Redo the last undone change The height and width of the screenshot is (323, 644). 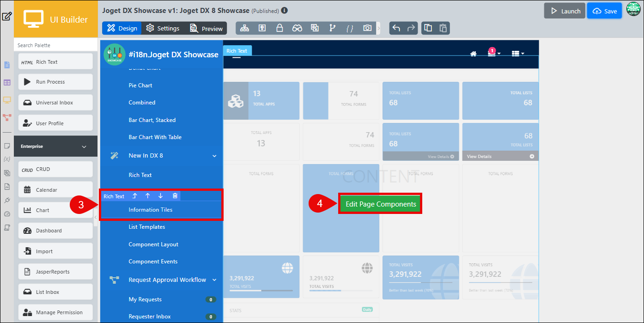pyautogui.click(x=411, y=28)
